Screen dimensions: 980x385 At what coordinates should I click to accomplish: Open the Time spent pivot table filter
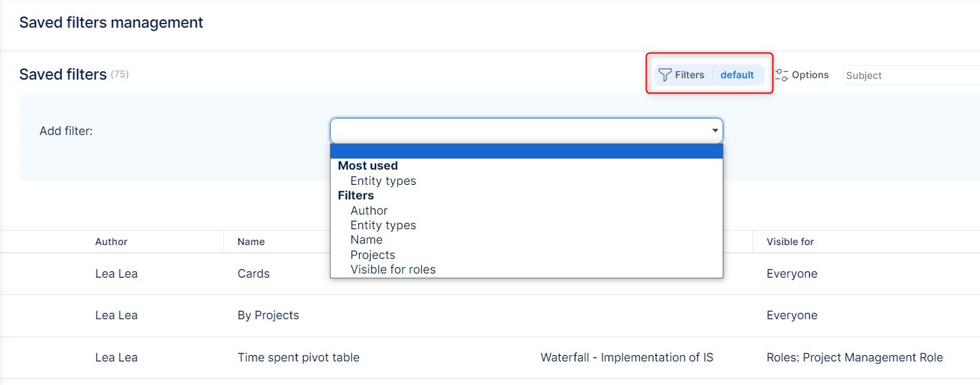pyautogui.click(x=298, y=357)
